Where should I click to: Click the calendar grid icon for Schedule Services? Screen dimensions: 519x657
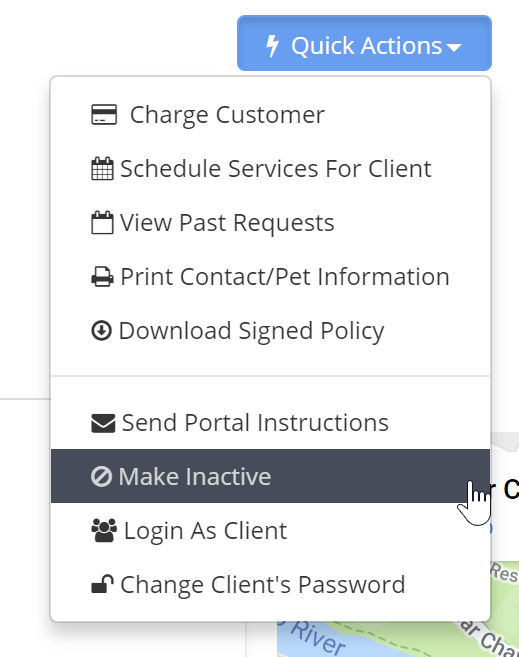point(102,169)
